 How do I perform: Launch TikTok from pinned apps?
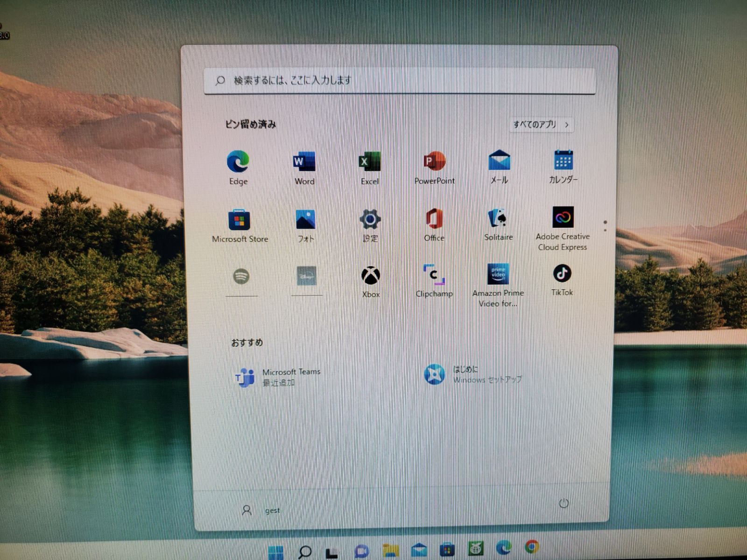tap(562, 279)
